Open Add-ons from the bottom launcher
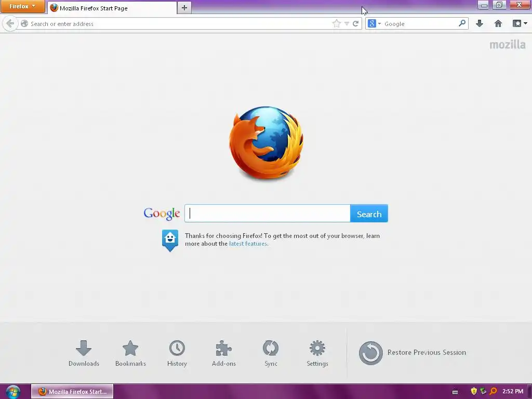This screenshot has height=399, width=532. pos(223,353)
